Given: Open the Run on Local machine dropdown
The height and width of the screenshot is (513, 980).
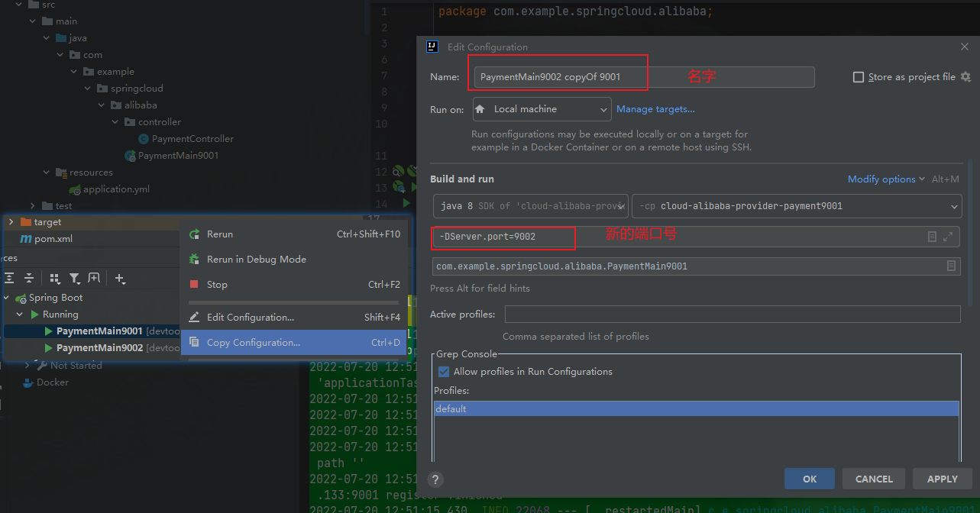Looking at the screenshot, I should tap(542, 109).
